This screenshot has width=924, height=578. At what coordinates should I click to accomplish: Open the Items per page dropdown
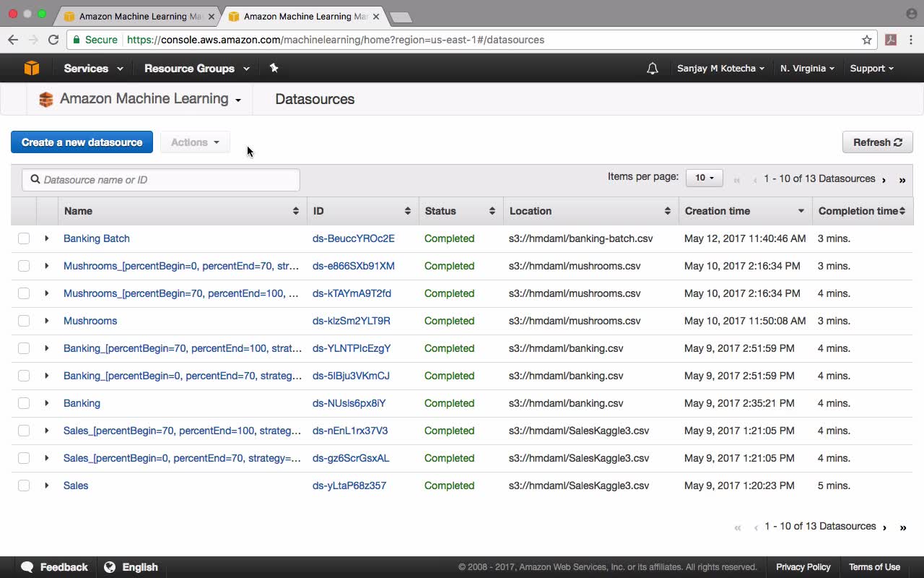[x=704, y=178]
